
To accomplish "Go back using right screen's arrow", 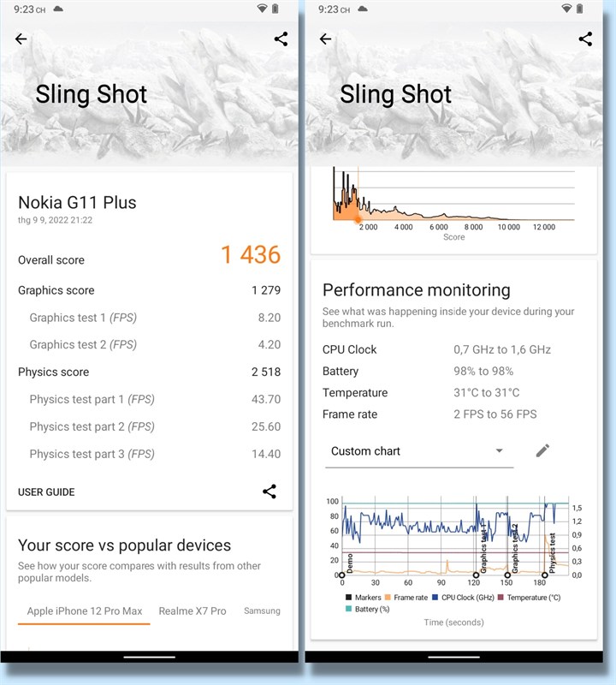I will click(x=325, y=39).
